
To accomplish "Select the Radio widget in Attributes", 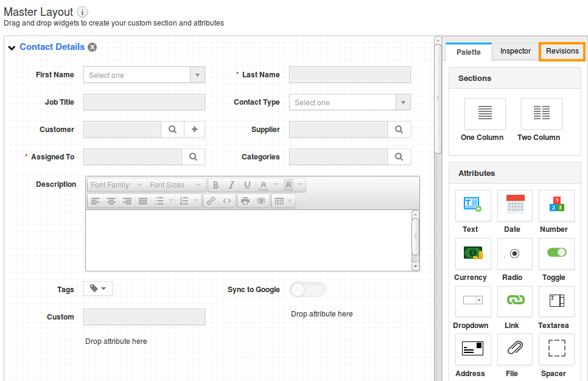I will coord(514,254).
